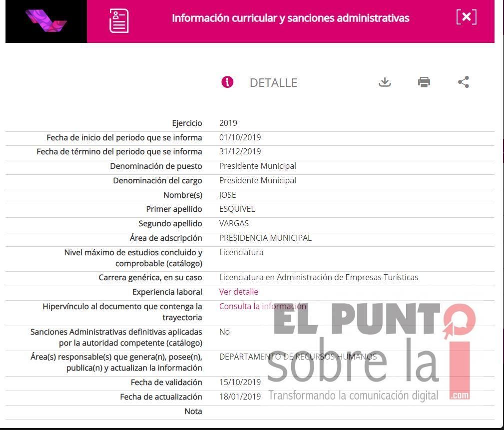The width and height of the screenshot is (504, 430).
Task: Click the 'Segundo apellido' label
Action: pos(170,224)
